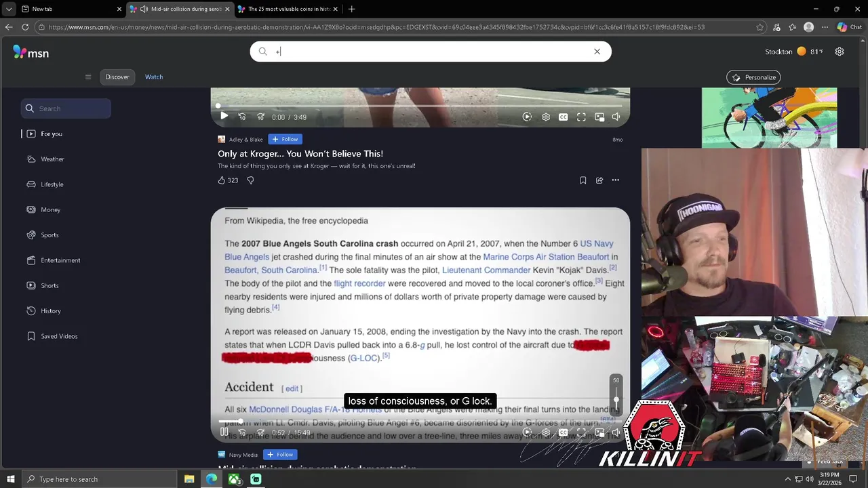Open settings gear of Kroger video player
Image resolution: width=868 pixels, height=488 pixels.
pyautogui.click(x=546, y=117)
